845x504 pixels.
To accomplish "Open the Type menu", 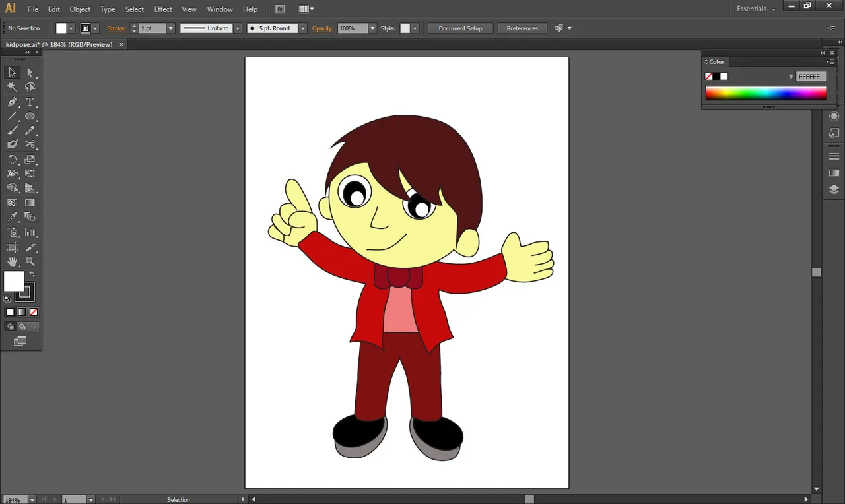I will [108, 9].
